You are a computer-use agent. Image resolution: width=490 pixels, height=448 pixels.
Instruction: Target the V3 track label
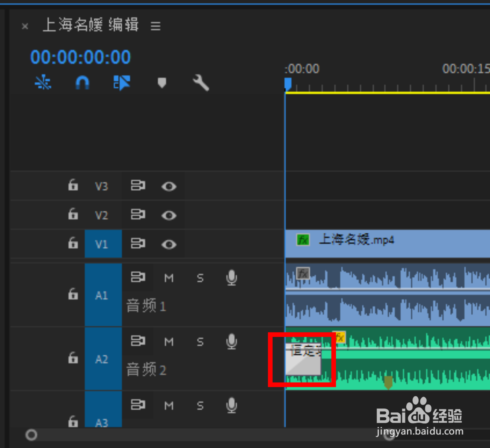pos(101,186)
